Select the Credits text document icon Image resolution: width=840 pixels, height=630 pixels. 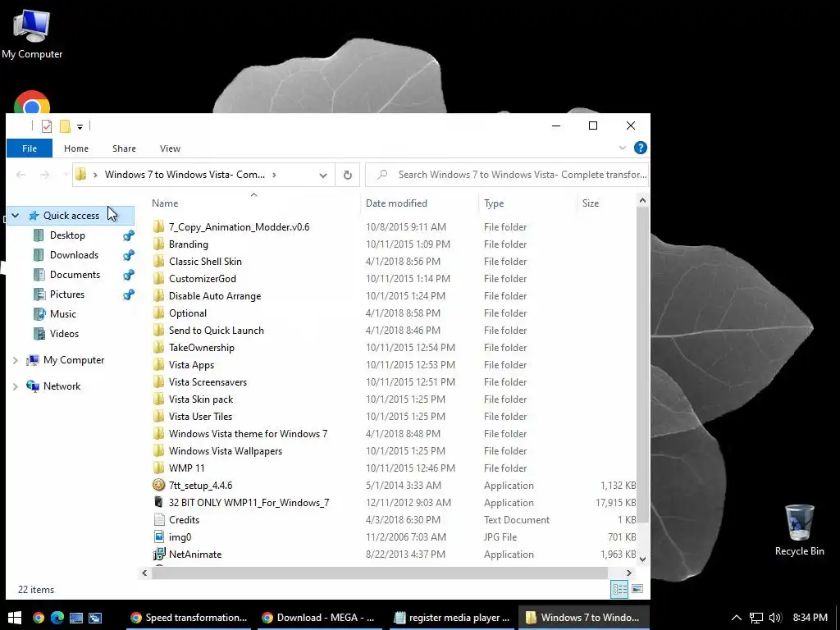[x=158, y=519]
